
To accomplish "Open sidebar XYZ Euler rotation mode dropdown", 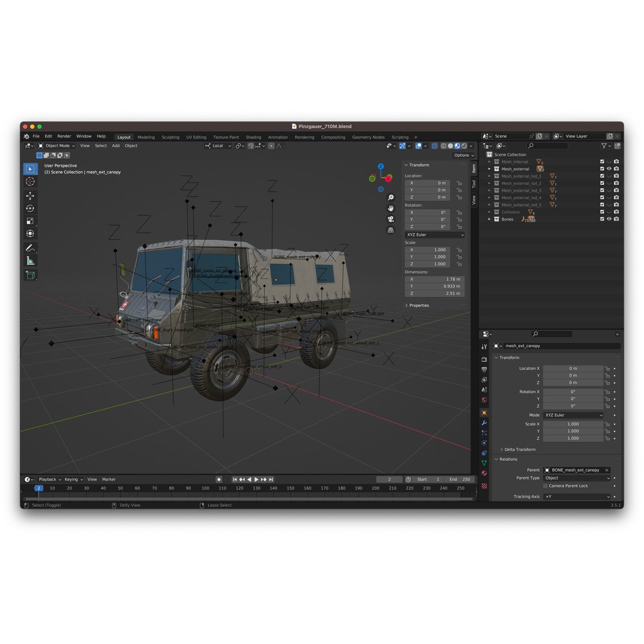I will (x=435, y=235).
